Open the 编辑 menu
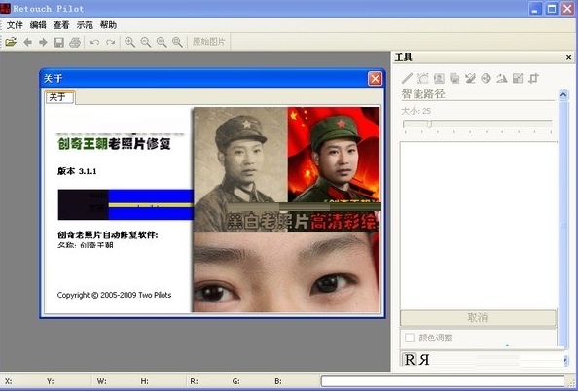 point(38,25)
